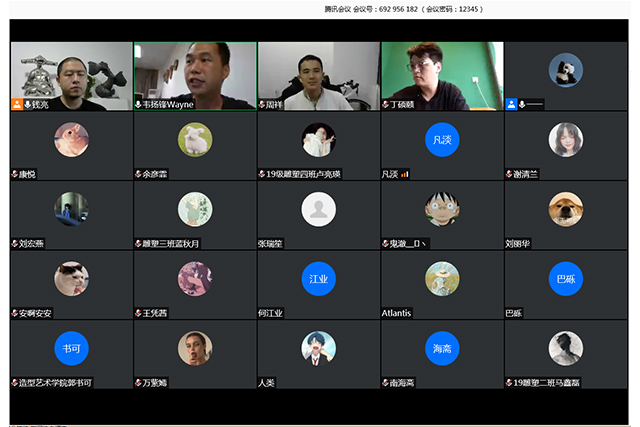Click the participant name label 人类
Image resolution: width=640 pixels, height=427 pixels.
click(x=266, y=383)
